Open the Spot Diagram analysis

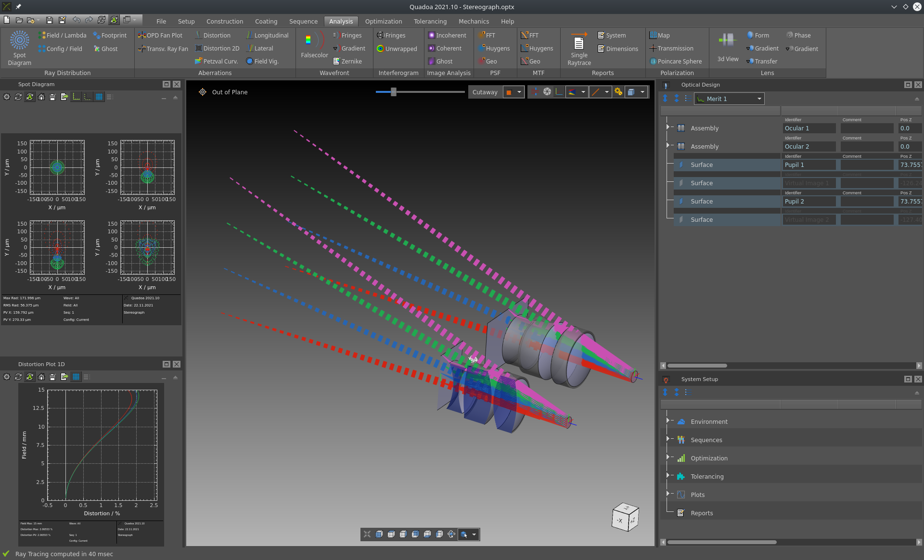19,48
